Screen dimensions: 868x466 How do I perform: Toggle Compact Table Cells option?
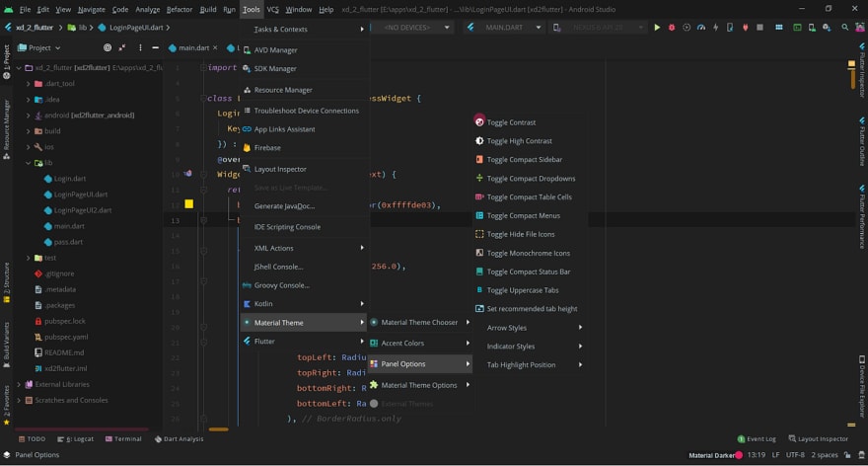click(531, 197)
